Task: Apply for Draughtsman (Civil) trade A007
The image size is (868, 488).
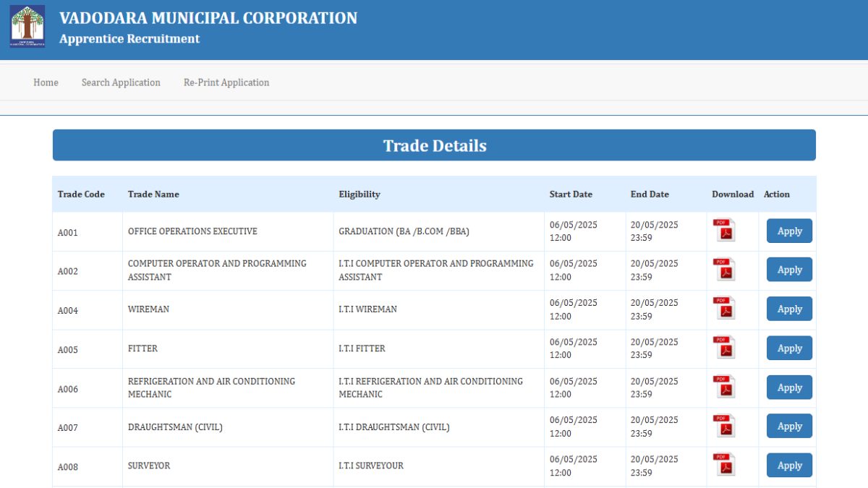Action: pos(789,426)
